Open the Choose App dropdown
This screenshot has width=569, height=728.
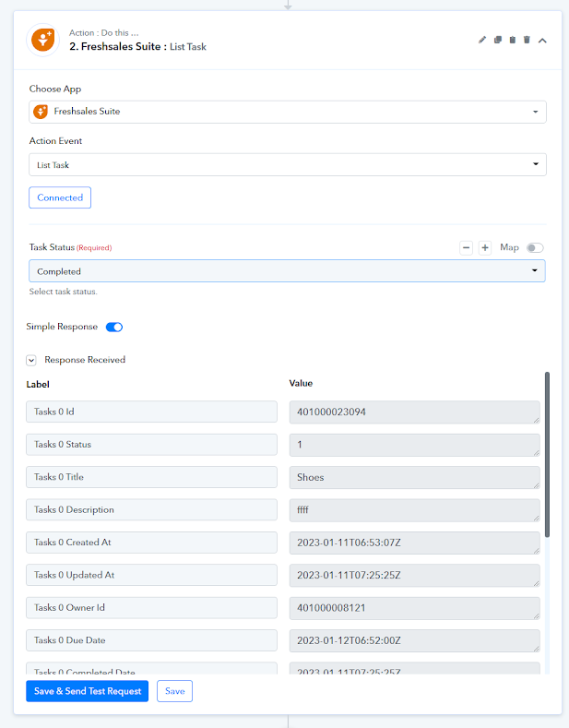click(288, 112)
